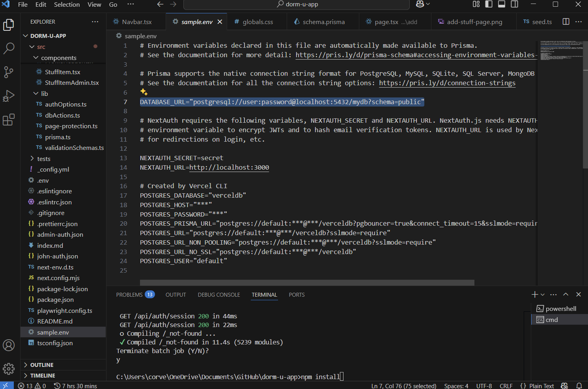
Task: Open authOptions.ts in explorer
Action: click(63, 105)
